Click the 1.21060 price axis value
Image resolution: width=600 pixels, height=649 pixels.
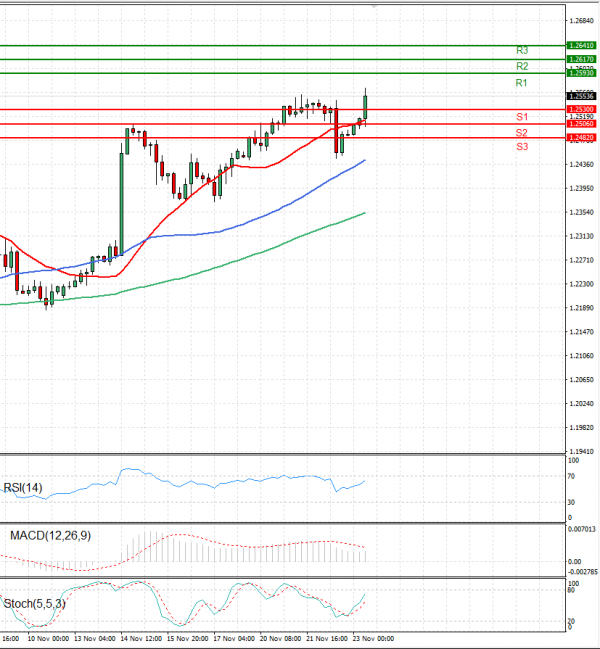point(581,356)
